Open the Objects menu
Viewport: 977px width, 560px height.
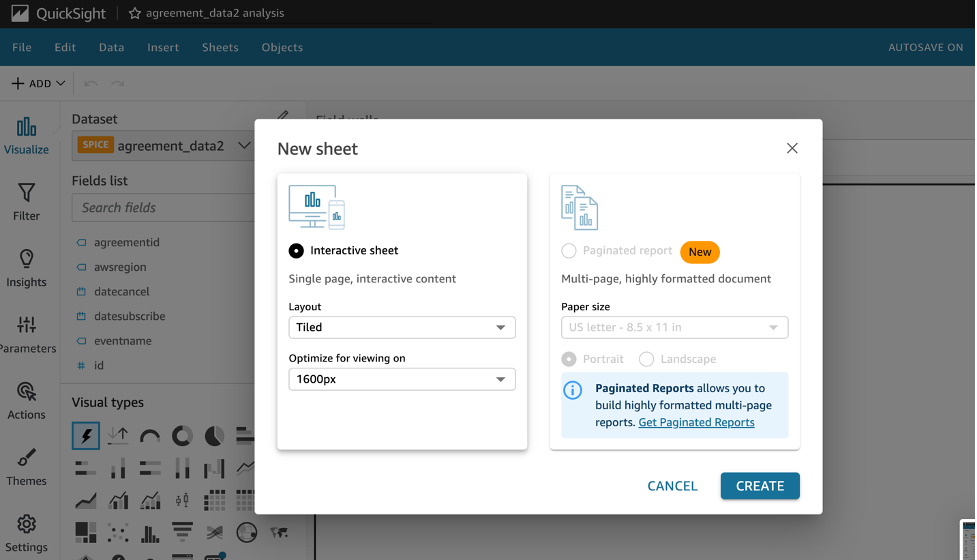click(x=282, y=47)
